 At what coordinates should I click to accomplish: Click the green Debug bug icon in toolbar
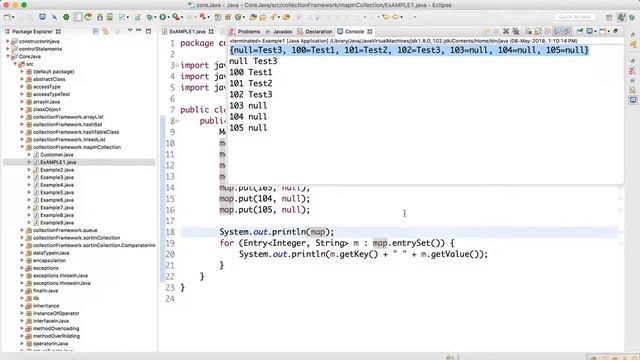[x=150, y=17]
